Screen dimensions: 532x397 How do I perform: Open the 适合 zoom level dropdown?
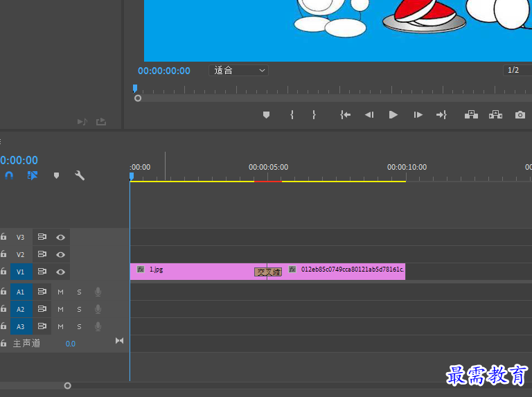tap(238, 70)
